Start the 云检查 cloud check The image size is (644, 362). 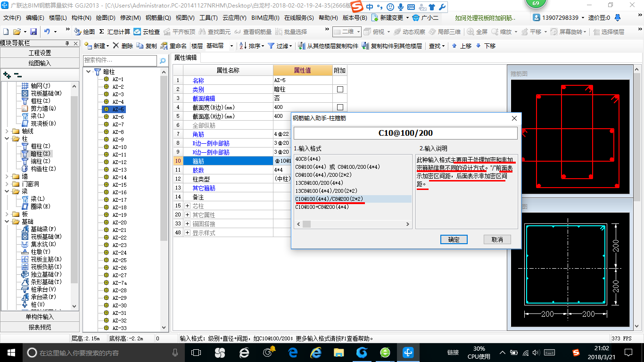coord(147,32)
